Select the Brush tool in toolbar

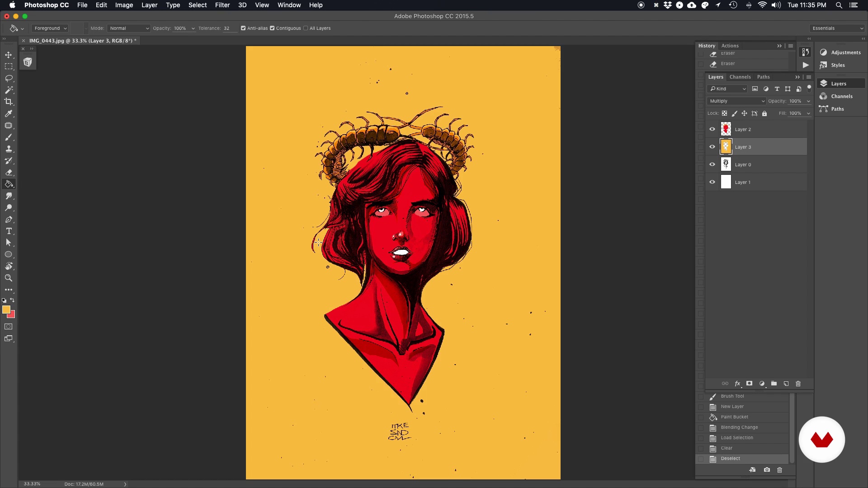9,137
